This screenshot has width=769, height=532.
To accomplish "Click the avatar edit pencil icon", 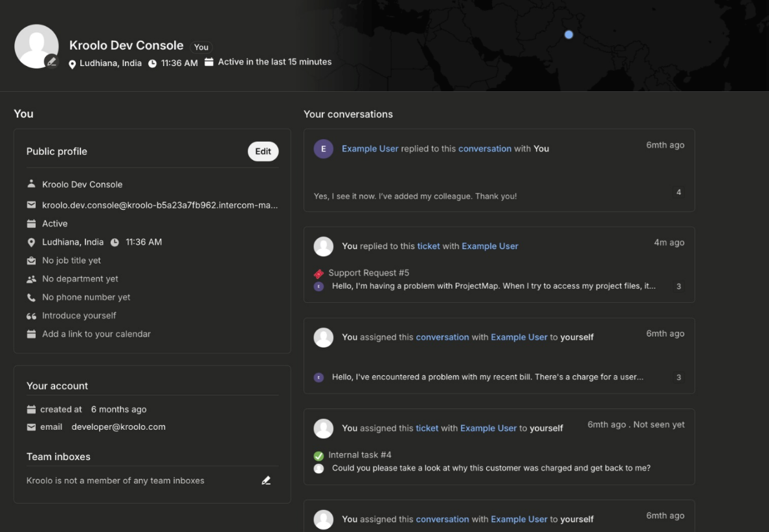I will pyautogui.click(x=51, y=61).
